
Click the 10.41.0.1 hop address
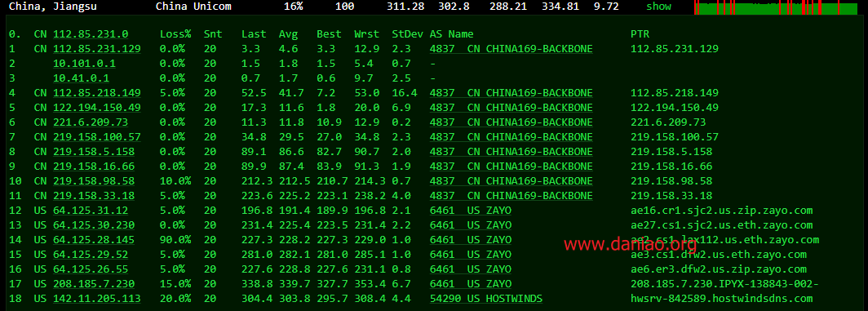point(81,78)
